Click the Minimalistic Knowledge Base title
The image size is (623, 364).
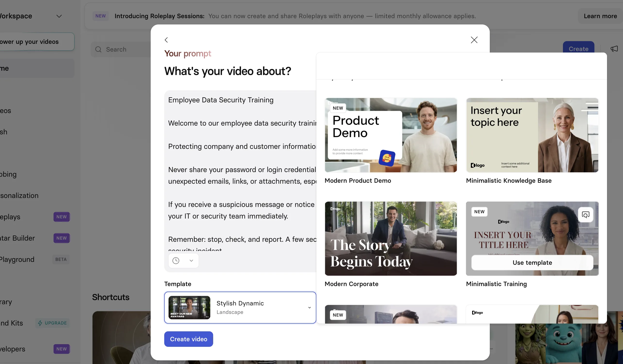[508, 181]
